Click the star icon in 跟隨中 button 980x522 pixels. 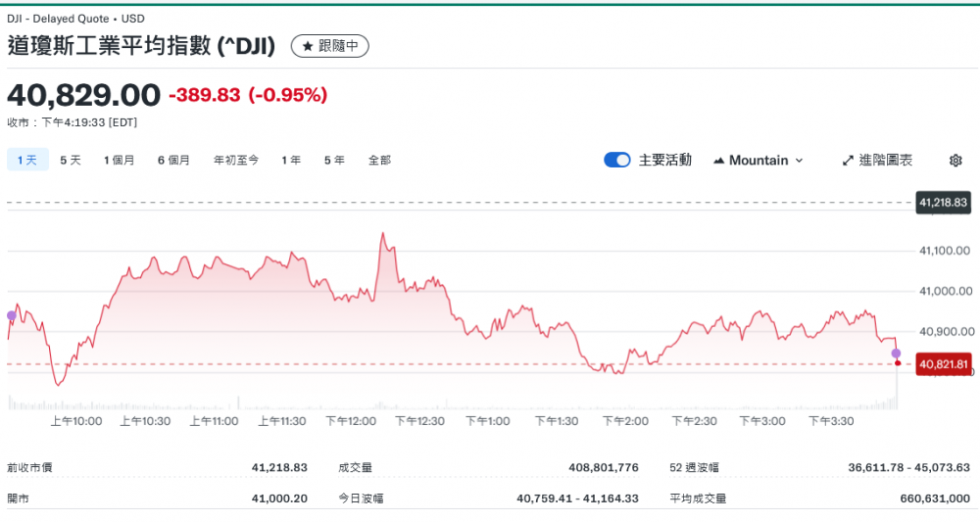click(308, 46)
